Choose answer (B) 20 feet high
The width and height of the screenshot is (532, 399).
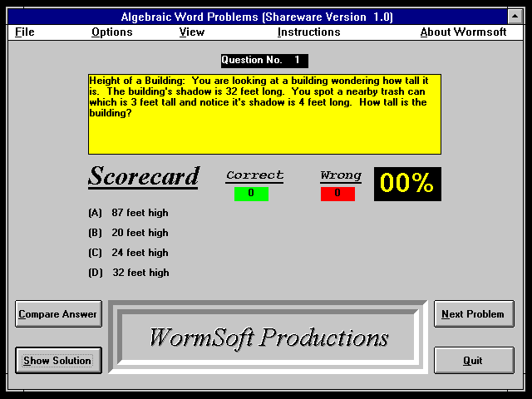129,233
